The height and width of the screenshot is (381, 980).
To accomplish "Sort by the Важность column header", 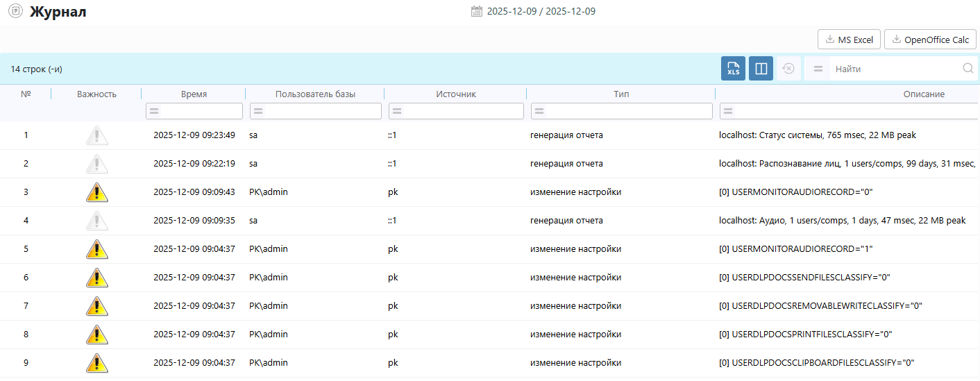I will click(96, 94).
